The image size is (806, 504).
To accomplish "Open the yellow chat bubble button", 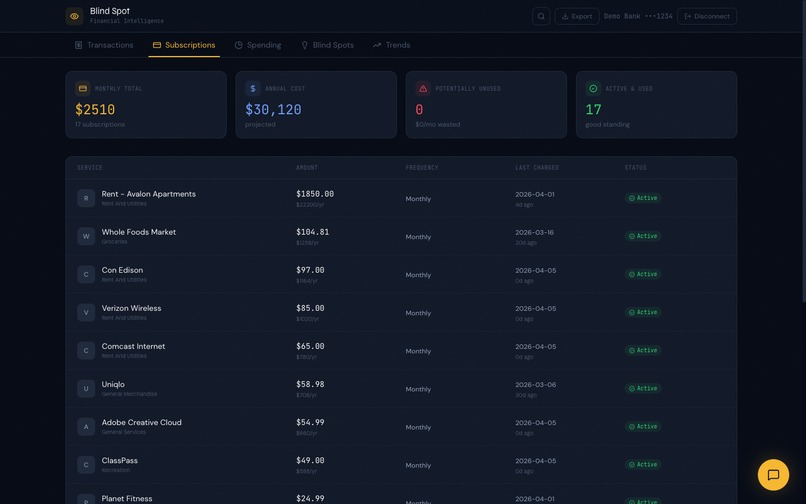I will [x=773, y=475].
